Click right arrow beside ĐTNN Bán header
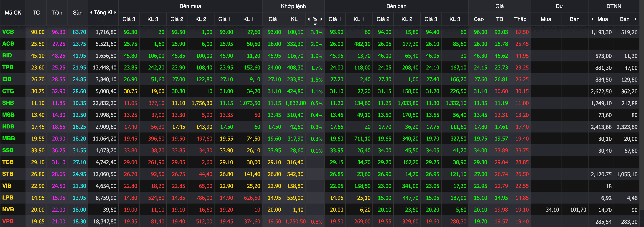Screen dimensions: 644x227 click(635, 19)
